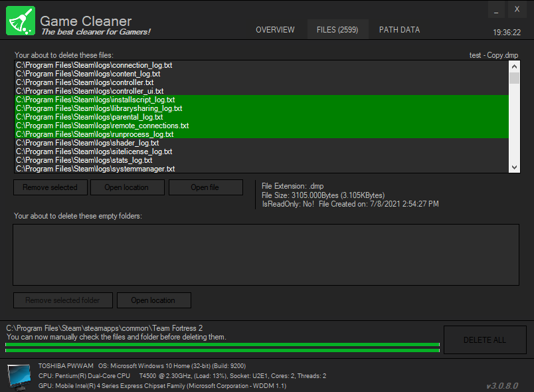Click 'Your about to delete these files' label
This screenshot has width=534, height=392.
coord(64,55)
